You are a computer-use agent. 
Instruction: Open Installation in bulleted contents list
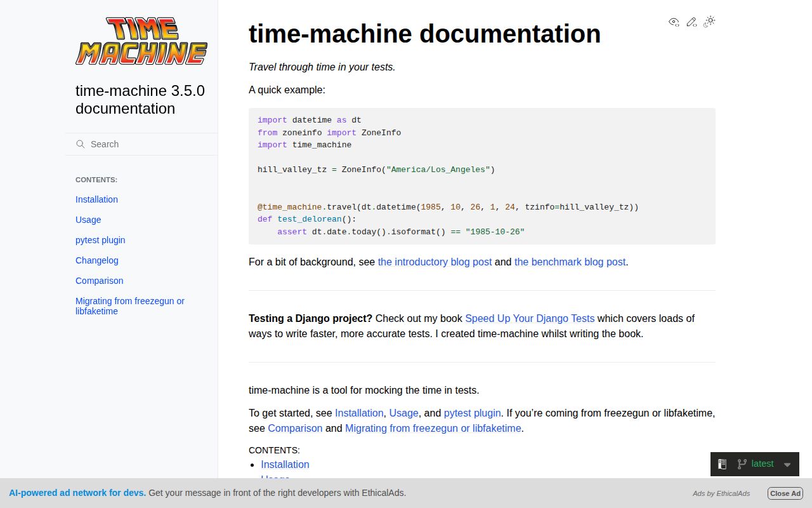(x=285, y=464)
